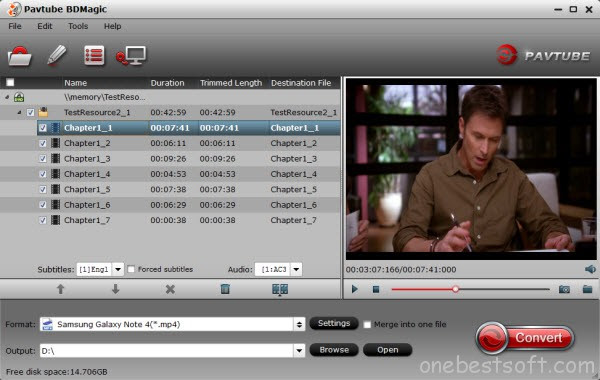The image size is (600, 380).
Task: Click the disc icon beside \\memory\TestReso...
Action: click(x=19, y=97)
